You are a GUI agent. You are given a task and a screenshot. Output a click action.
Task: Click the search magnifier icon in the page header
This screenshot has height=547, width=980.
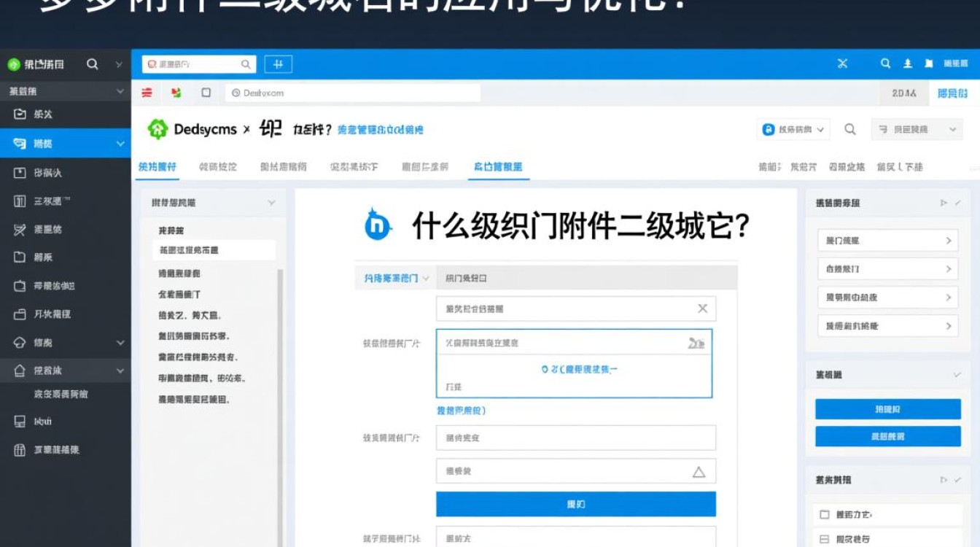coord(849,128)
